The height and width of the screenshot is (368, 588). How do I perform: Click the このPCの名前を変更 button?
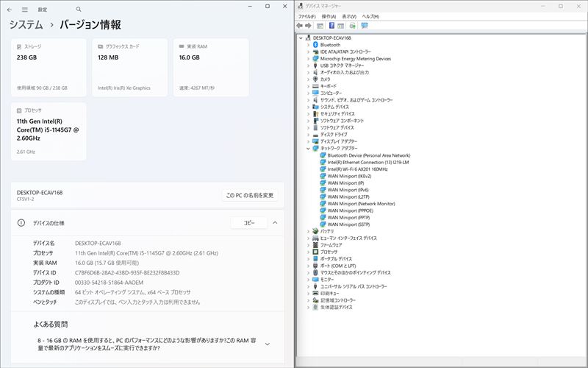250,195
